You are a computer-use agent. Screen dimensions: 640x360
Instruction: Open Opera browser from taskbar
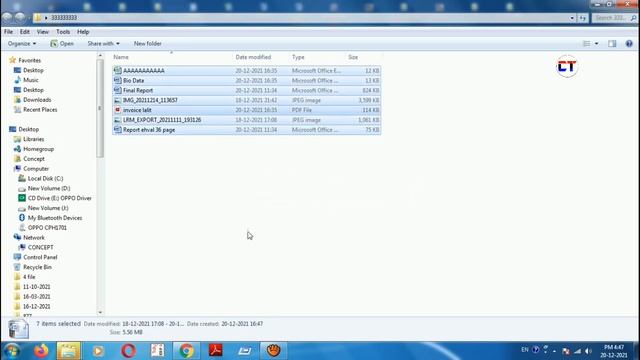(128, 351)
